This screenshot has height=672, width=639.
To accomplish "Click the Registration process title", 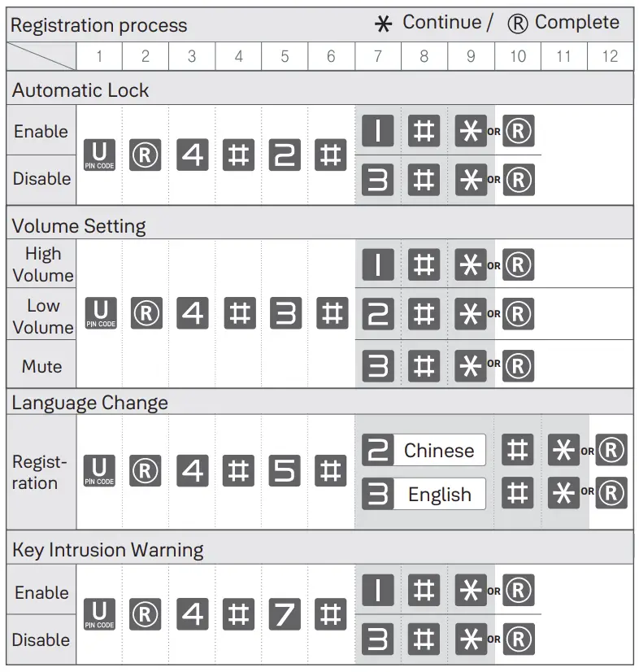I will click(98, 25).
